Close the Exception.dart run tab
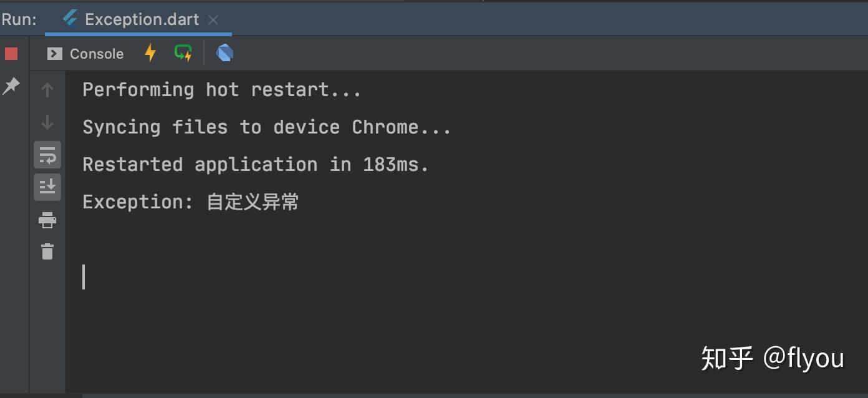Image resolution: width=868 pixels, height=398 pixels. point(213,20)
